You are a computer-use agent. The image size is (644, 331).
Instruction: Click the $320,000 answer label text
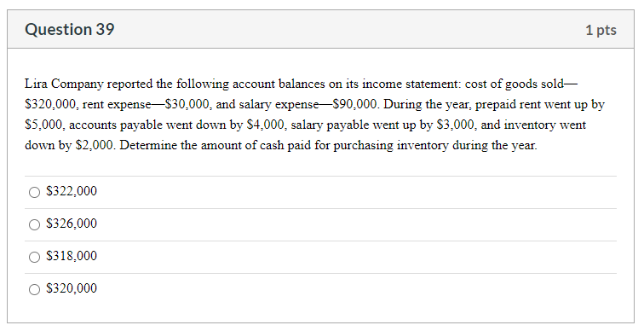72,288
